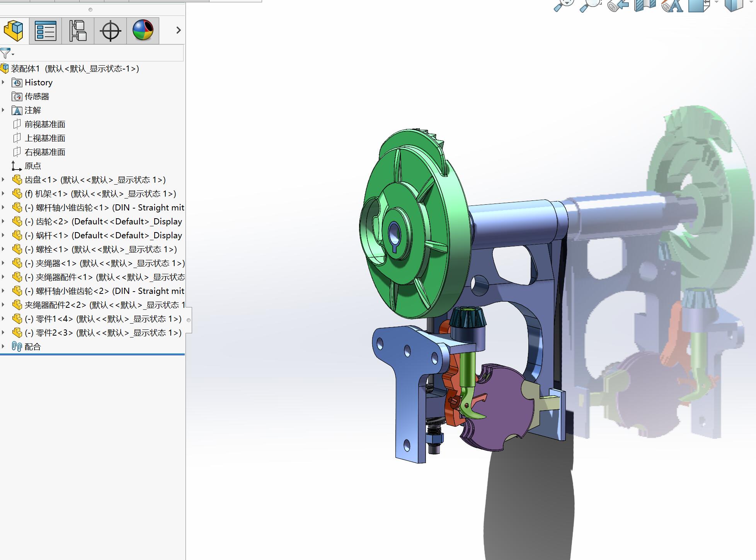The width and height of the screenshot is (756, 560).
Task: Select the 前视基准面 plane item
Action: point(45,124)
